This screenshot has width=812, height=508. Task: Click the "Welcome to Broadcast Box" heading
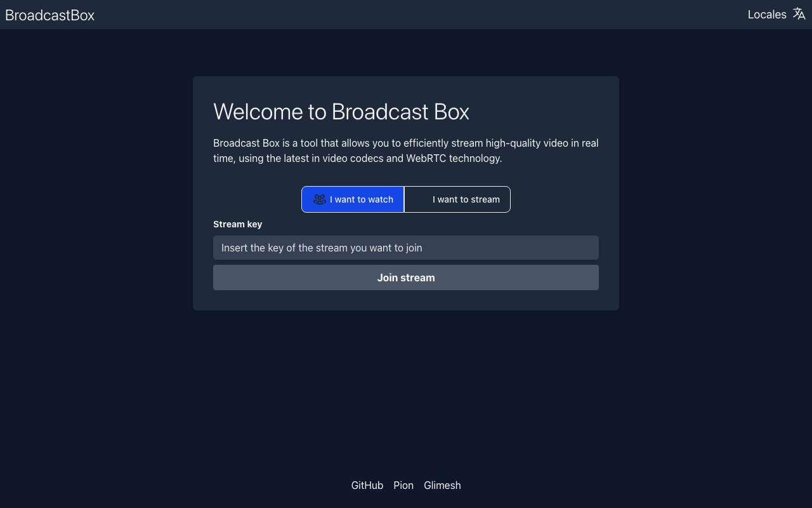coord(341,112)
